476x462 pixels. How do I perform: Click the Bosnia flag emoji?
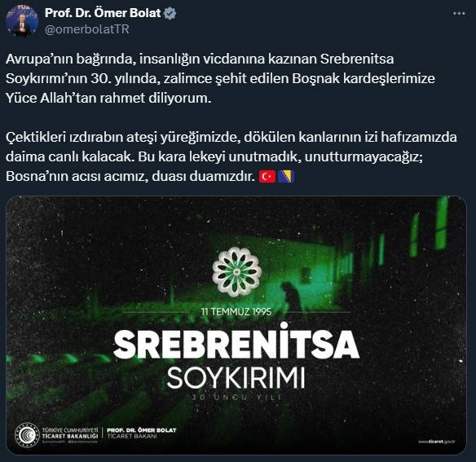tap(286, 176)
